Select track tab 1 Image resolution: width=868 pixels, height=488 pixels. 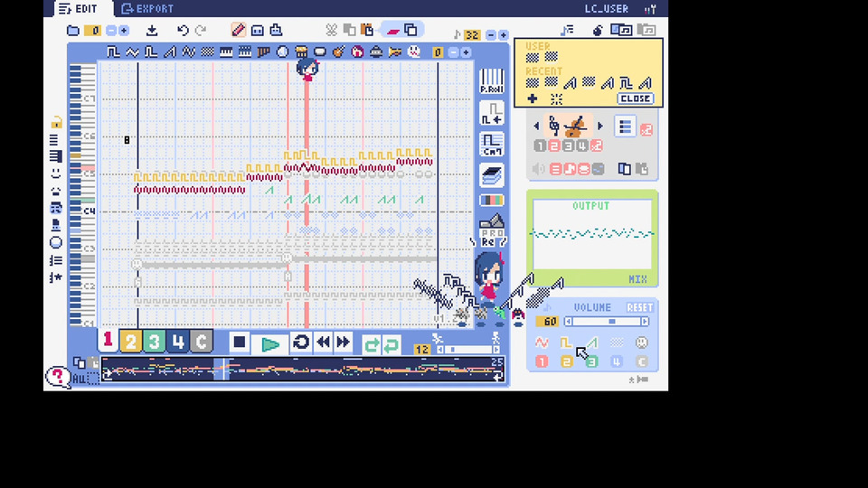tap(108, 341)
